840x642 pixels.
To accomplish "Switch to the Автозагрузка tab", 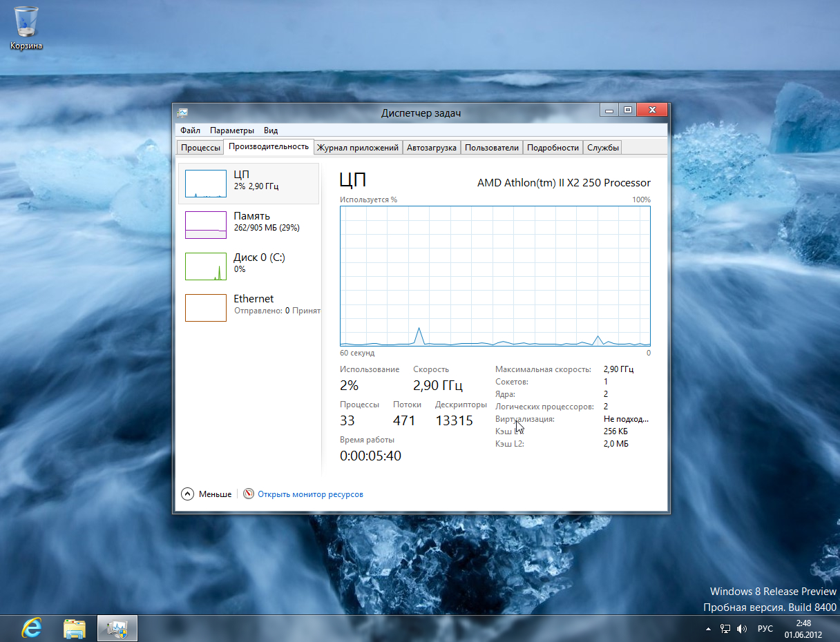I will pos(432,148).
